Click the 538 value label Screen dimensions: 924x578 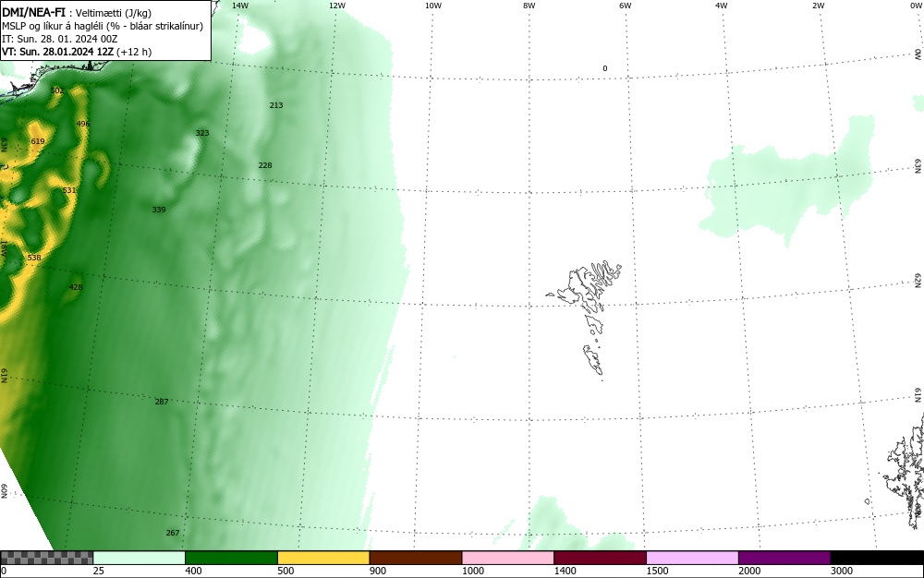tap(34, 258)
